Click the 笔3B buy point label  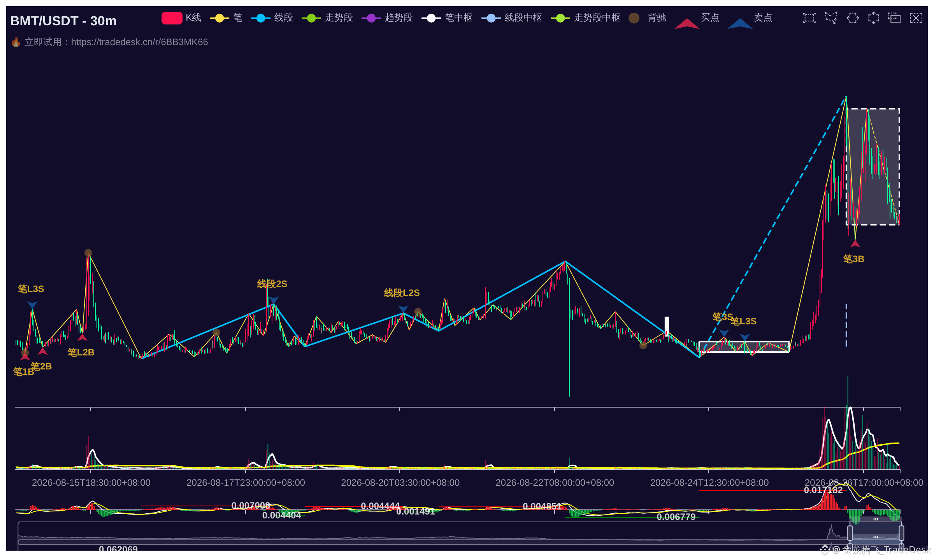pyautogui.click(x=854, y=259)
